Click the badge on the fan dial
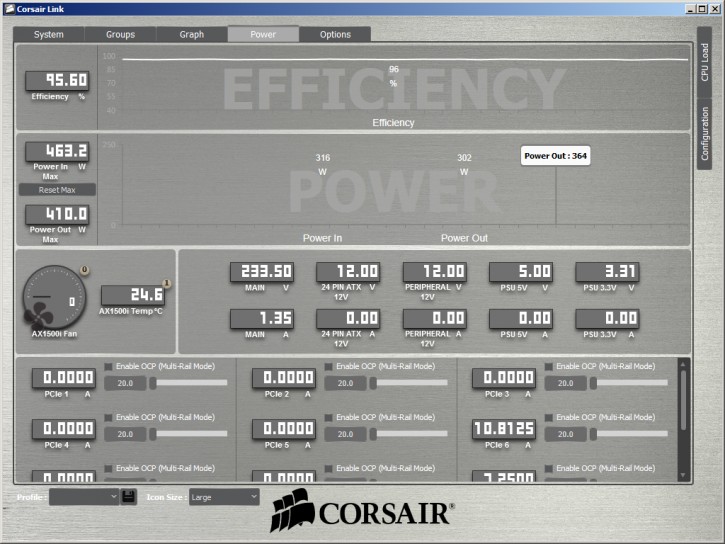This screenshot has height=544, width=725. click(84, 270)
